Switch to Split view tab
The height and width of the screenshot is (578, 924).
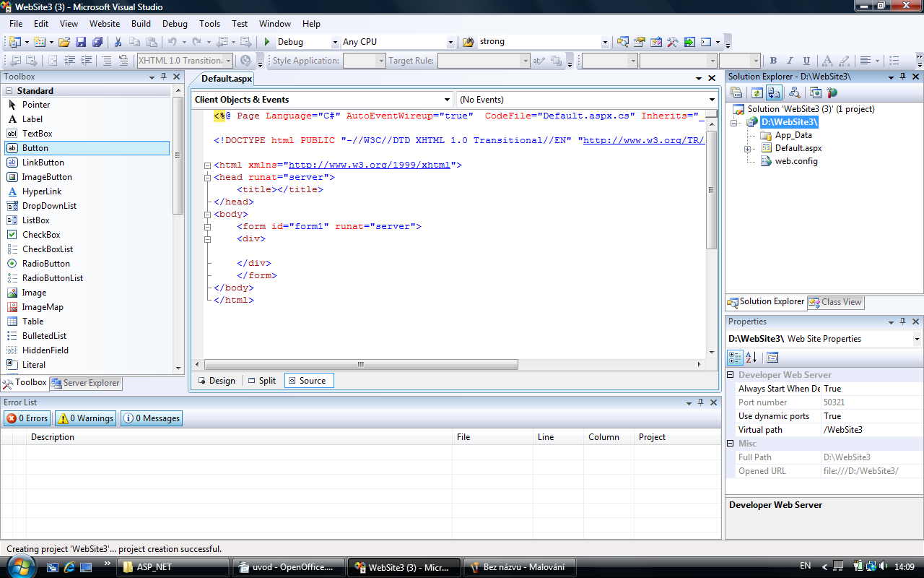click(261, 381)
